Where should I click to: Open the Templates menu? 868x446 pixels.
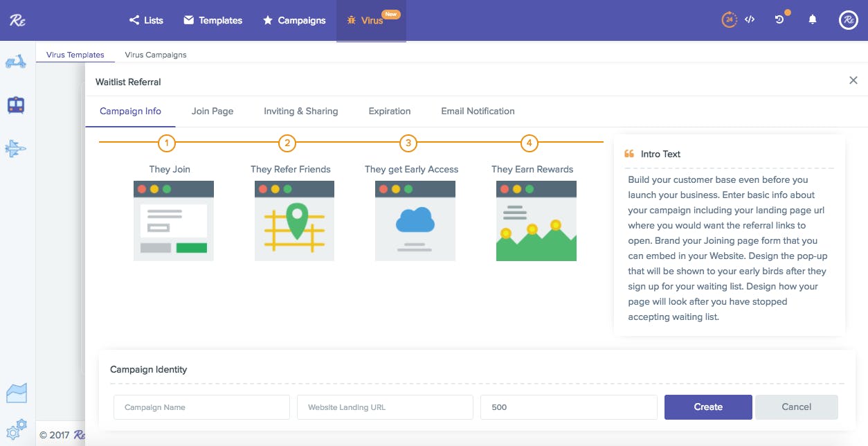tap(213, 20)
